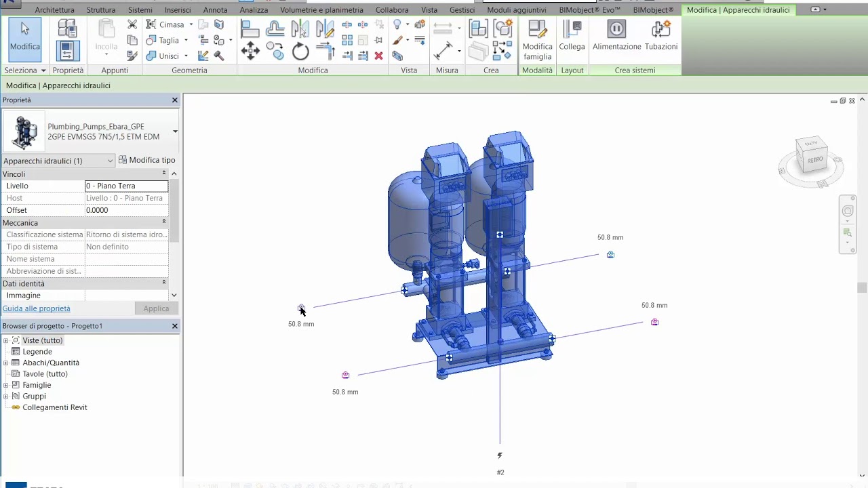
Task: Open the Gestisci ribbon tab
Action: click(x=462, y=10)
